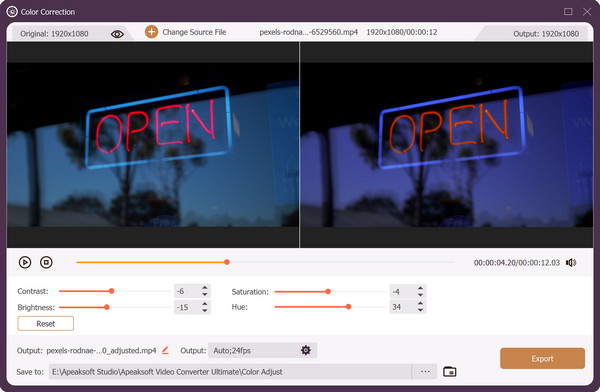600x392 pixels.
Task: Export the adjusted video
Action: [x=542, y=359]
